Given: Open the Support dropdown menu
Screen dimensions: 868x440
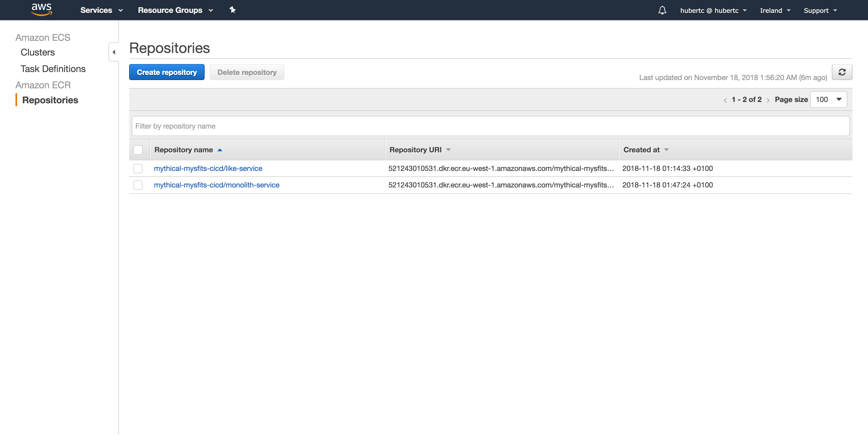Looking at the screenshot, I should coord(820,10).
